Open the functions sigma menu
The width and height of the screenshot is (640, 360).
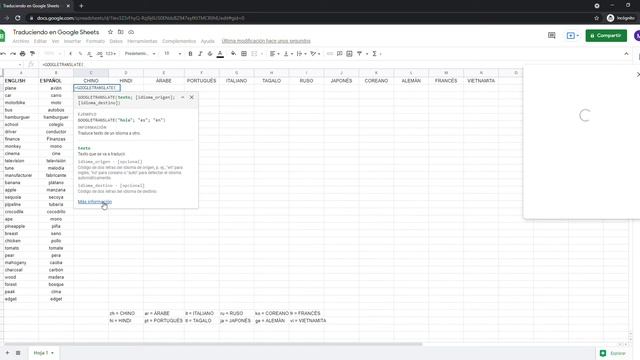click(376, 54)
